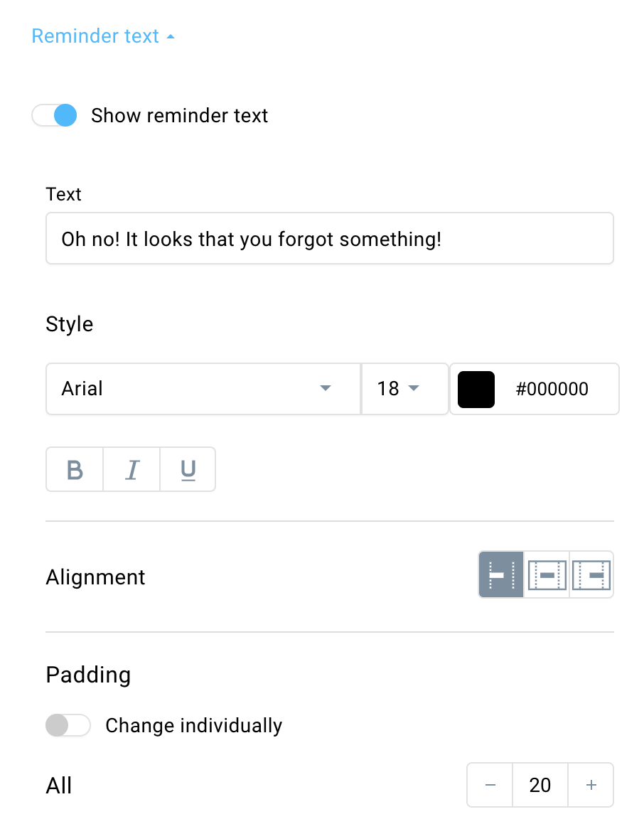The image size is (644, 819).
Task: Open font size 18 dropdown
Action: pos(404,389)
